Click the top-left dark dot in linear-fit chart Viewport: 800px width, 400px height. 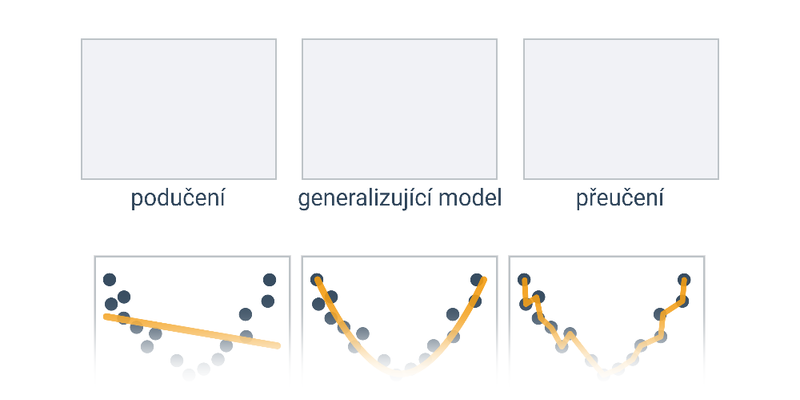[109, 280]
